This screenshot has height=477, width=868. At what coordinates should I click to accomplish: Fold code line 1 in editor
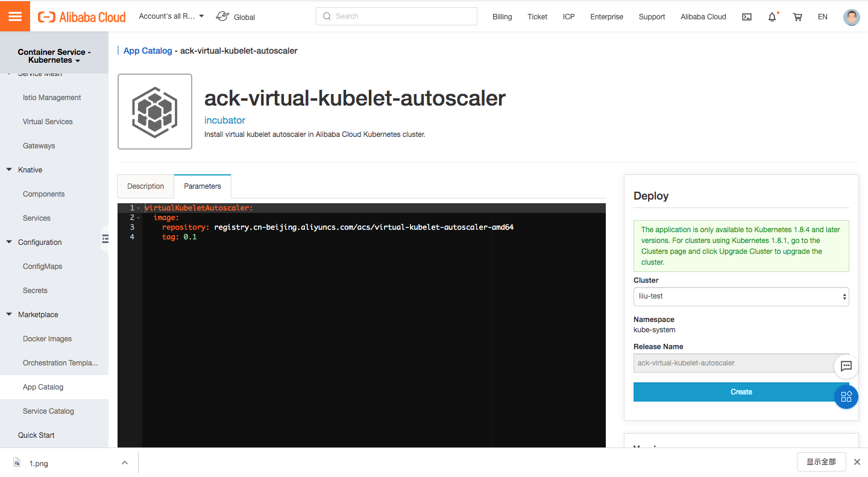[x=139, y=208]
